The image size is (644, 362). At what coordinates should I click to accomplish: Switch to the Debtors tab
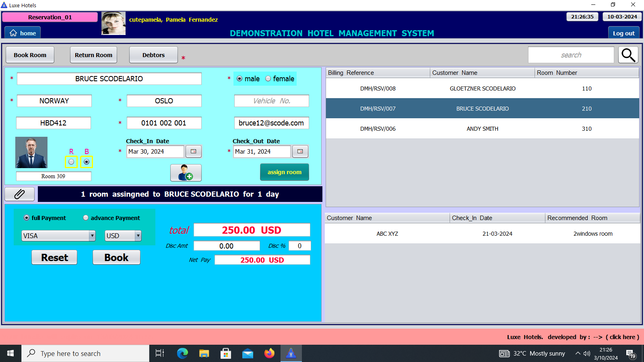point(153,55)
